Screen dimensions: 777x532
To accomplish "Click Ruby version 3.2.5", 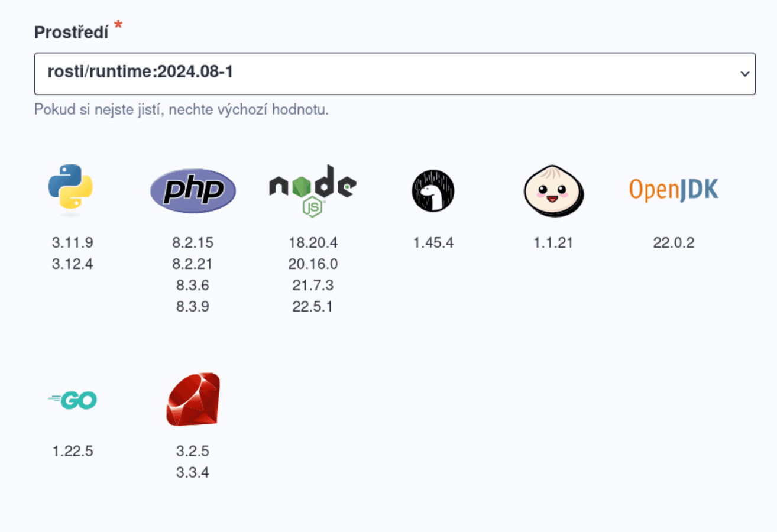I will (x=193, y=452).
